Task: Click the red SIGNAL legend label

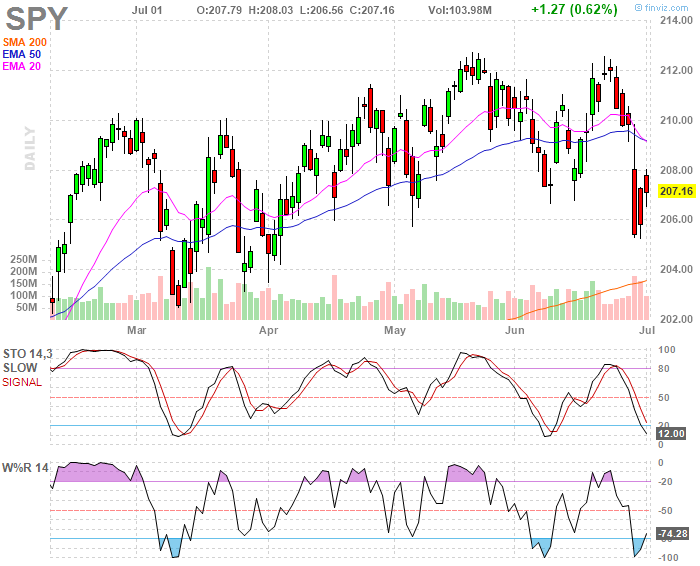Action: (22, 383)
